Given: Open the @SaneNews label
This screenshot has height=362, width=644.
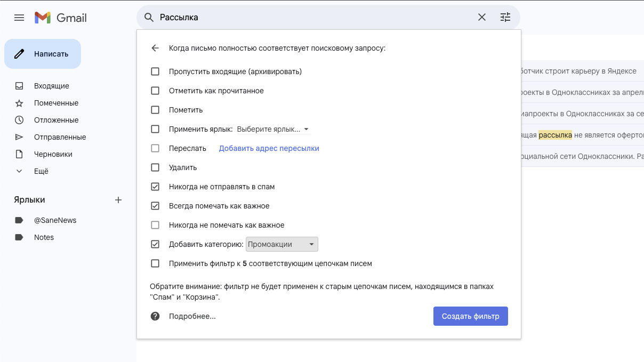Looking at the screenshot, I should point(55,220).
